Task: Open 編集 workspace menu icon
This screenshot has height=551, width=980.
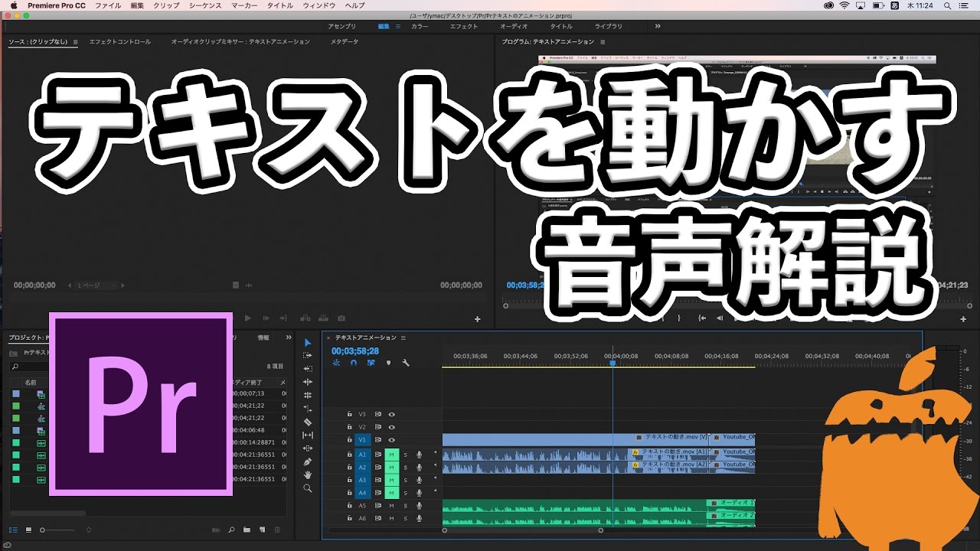Action: pos(397,26)
